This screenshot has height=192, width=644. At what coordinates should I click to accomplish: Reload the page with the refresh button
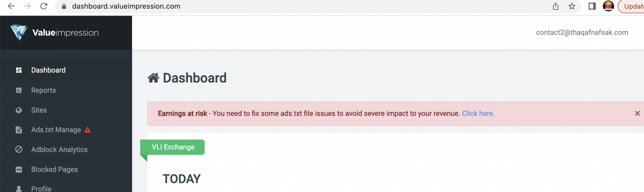(44, 6)
